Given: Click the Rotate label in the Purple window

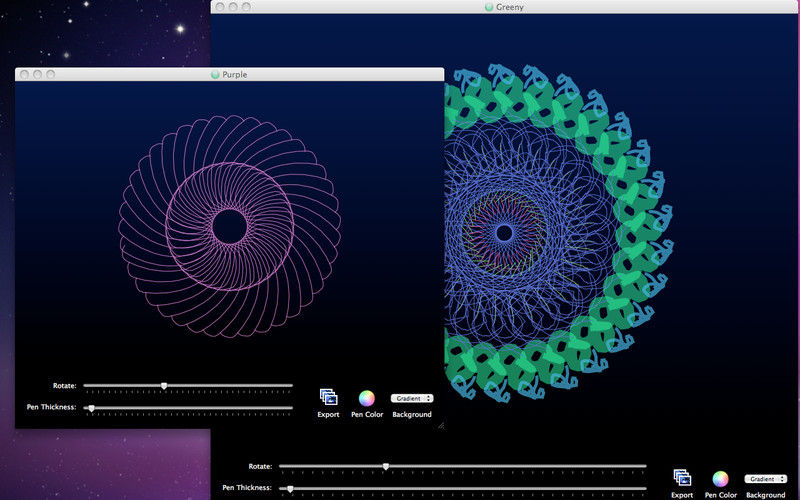Looking at the screenshot, I should [x=65, y=386].
